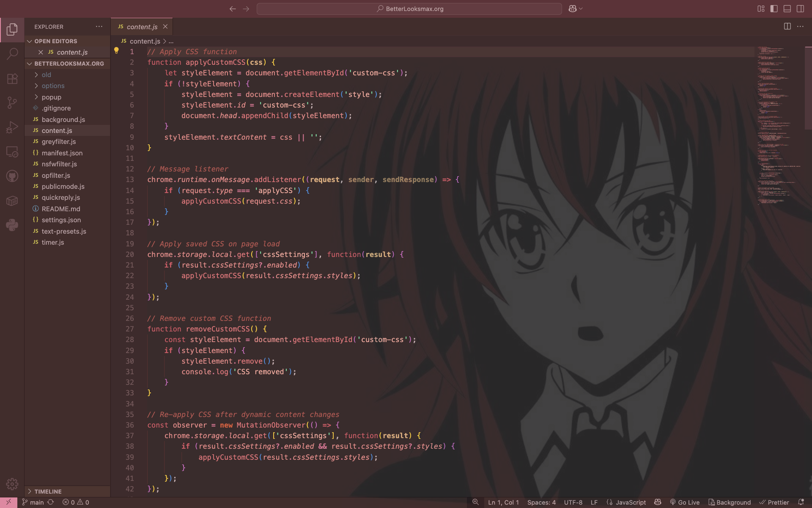Viewport: 812px width, 508px height.
Task: Click the main branch in status bar
Action: (x=33, y=502)
